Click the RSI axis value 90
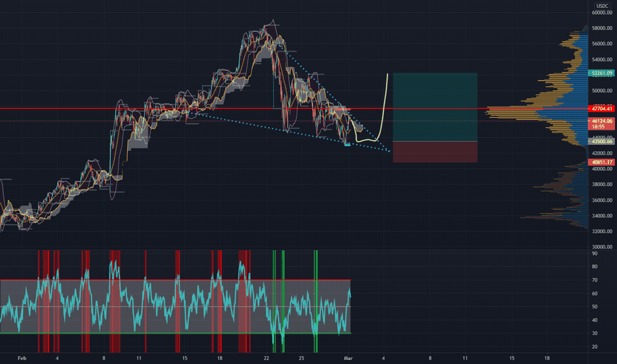Image resolution: width=617 pixels, height=364 pixels. coord(594,254)
